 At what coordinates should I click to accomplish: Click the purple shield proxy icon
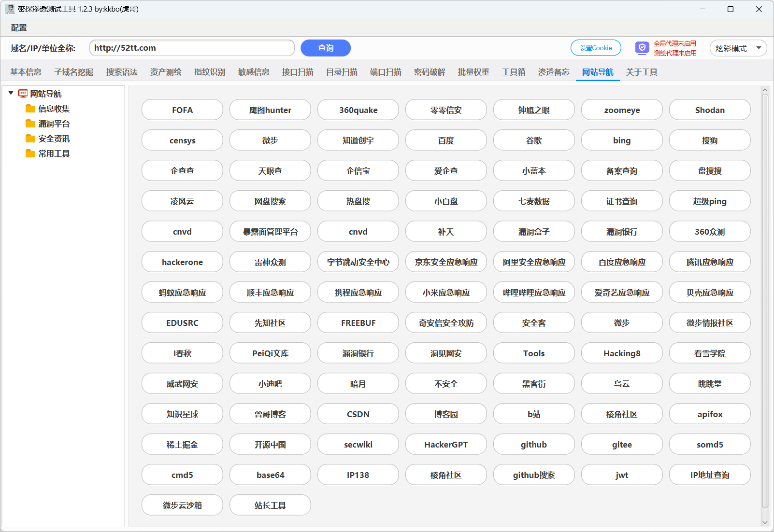tap(642, 48)
